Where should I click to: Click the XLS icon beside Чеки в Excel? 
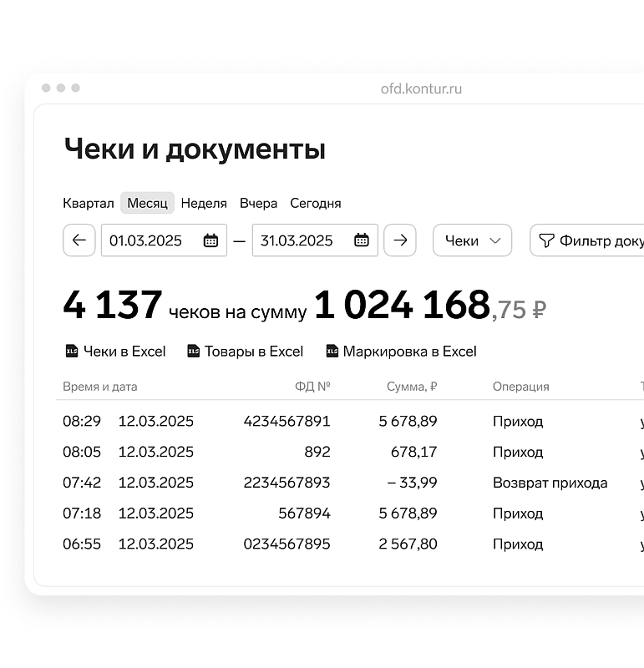(72, 351)
